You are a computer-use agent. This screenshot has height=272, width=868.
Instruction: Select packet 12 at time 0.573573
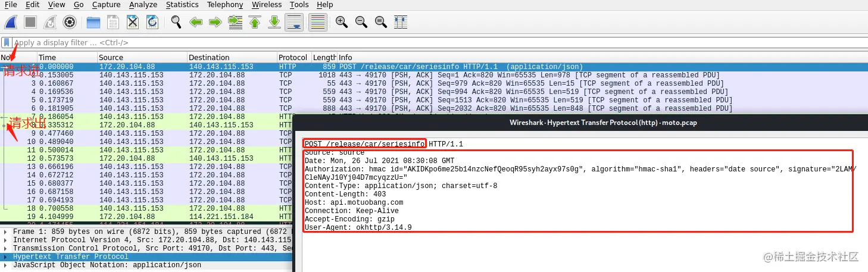coord(146,158)
